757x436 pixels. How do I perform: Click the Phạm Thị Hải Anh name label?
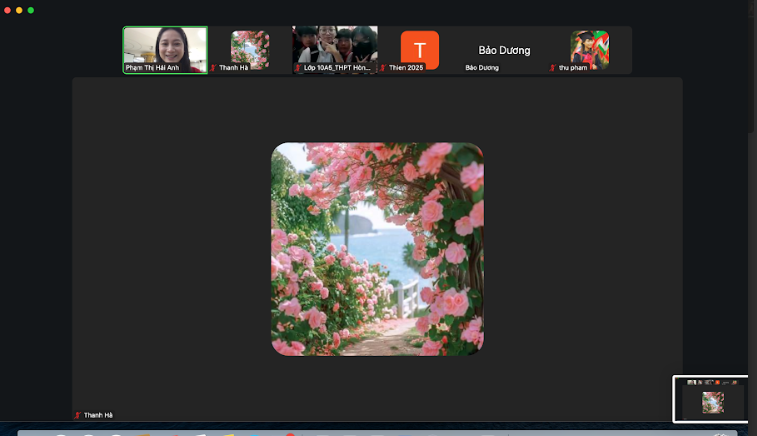(x=152, y=68)
